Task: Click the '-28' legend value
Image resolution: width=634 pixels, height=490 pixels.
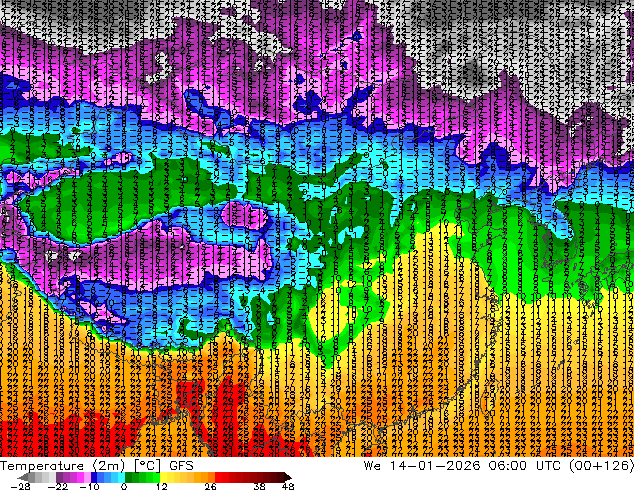Action: [20, 486]
